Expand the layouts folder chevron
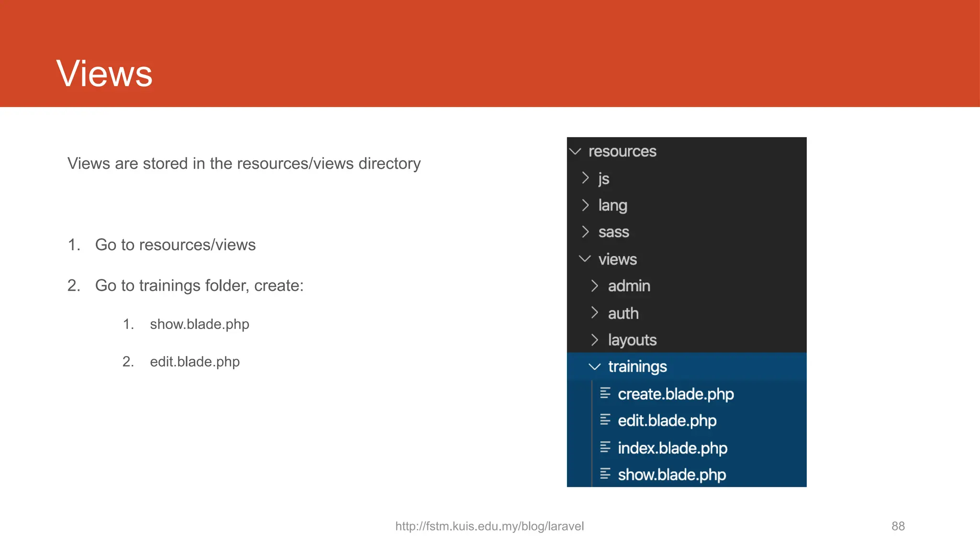 pyautogui.click(x=595, y=340)
